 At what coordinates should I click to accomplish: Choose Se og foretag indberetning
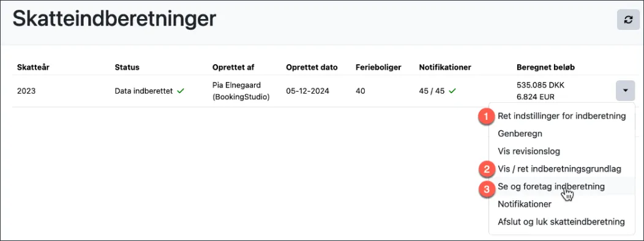(551, 187)
